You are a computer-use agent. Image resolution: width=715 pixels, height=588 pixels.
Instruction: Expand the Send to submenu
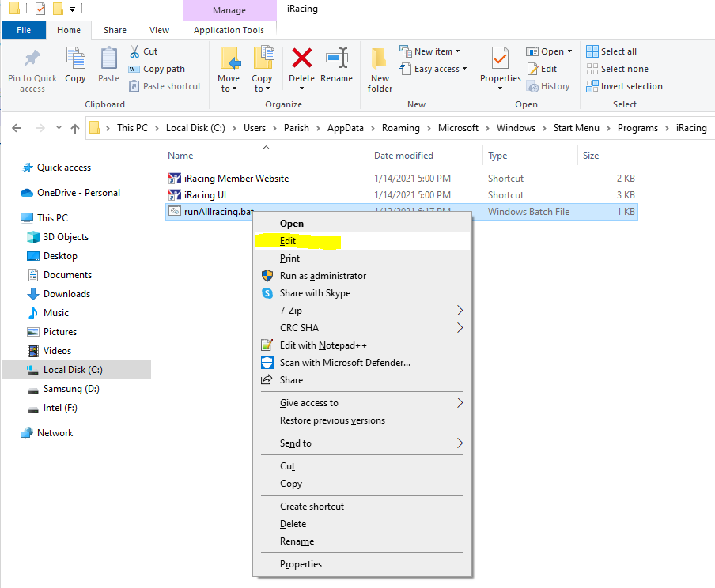460,443
